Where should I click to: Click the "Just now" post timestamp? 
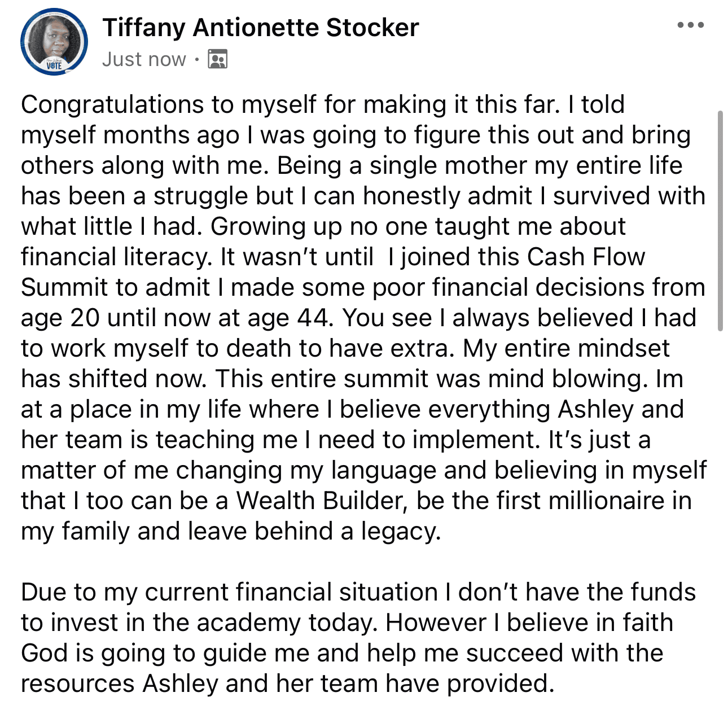click(x=144, y=59)
